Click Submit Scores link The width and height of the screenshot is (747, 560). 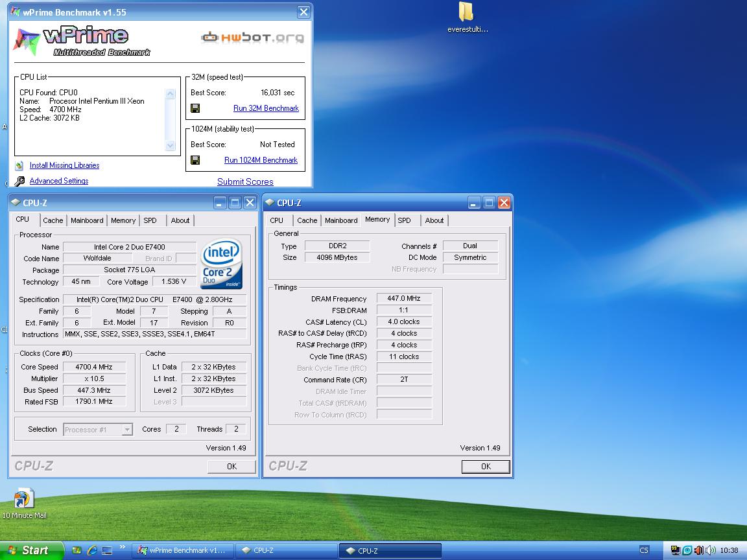(245, 181)
